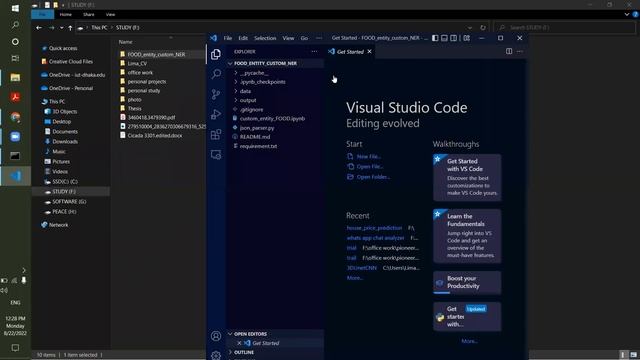
Task: Open editor More Actions ellipsis
Action: click(x=520, y=51)
